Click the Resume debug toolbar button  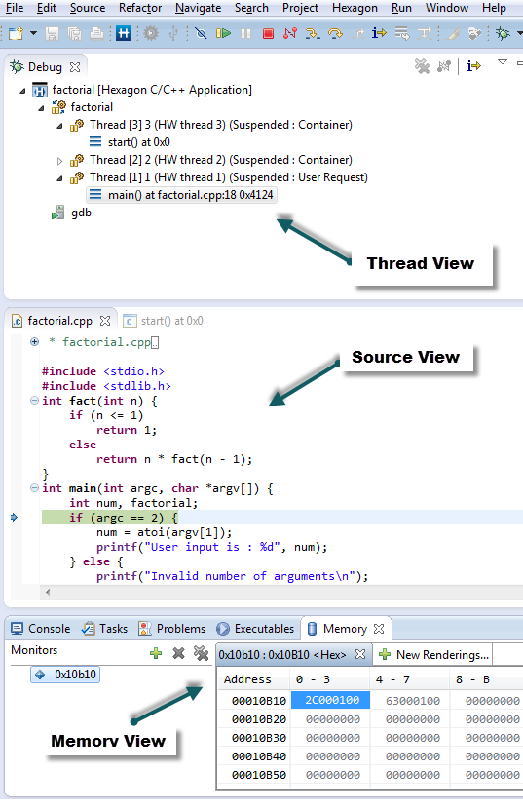tap(223, 34)
